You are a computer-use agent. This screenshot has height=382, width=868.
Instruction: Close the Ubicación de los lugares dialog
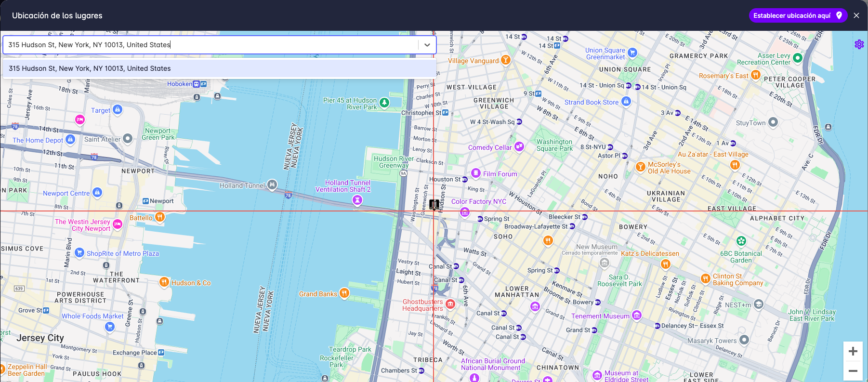[x=856, y=15]
